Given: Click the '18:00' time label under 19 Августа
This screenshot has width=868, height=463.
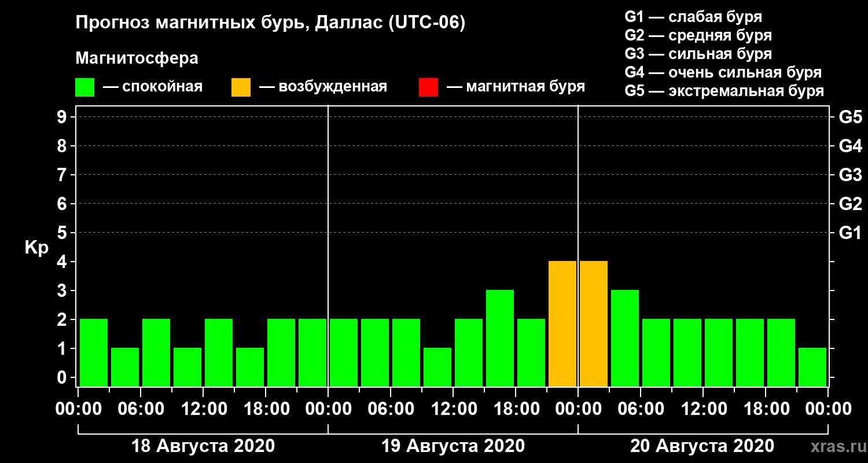Looking at the screenshot, I should pos(516,409).
